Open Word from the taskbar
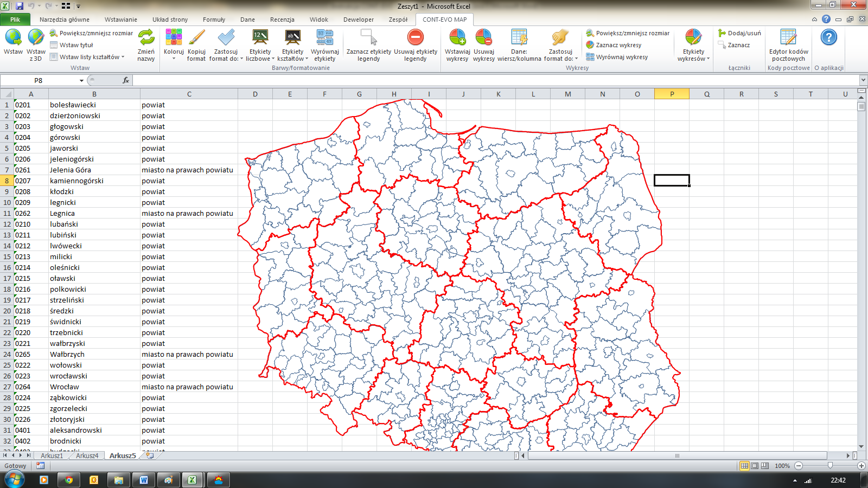 (144, 480)
